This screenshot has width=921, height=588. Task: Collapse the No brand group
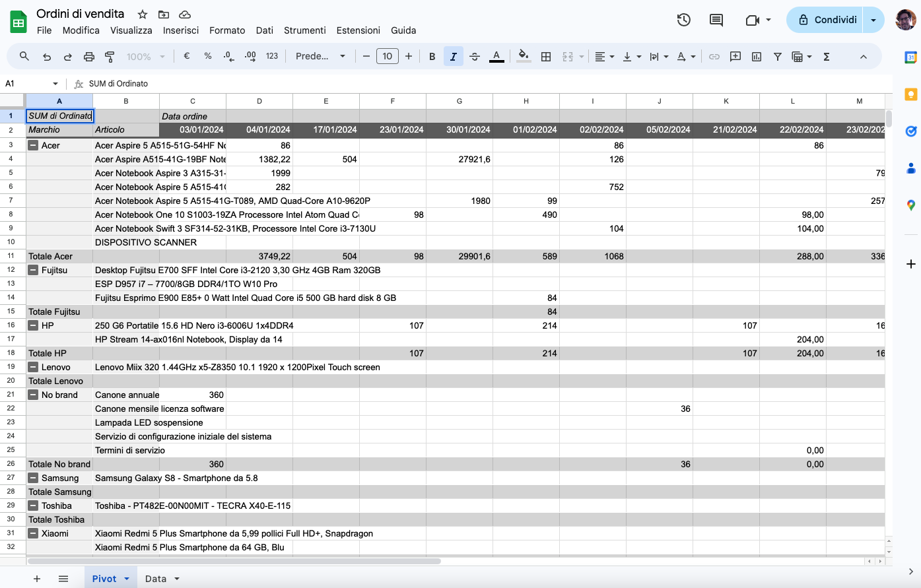[33, 395]
